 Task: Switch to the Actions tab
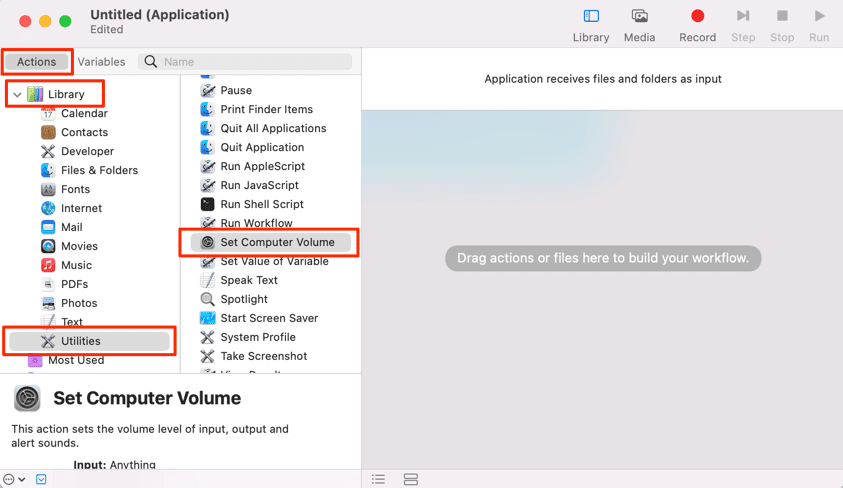click(37, 62)
